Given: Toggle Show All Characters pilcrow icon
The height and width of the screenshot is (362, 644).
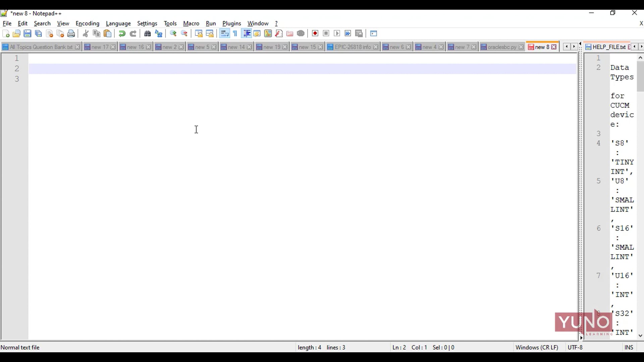Looking at the screenshot, I should (235, 34).
